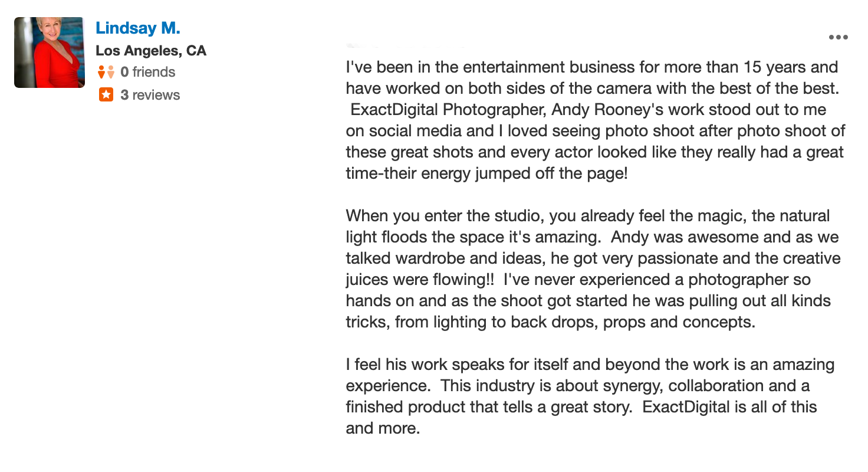The height and width of the screenshot is (472, 868).
Task: Click the bold "3" reviews count
Action: (x=124, y=95)
